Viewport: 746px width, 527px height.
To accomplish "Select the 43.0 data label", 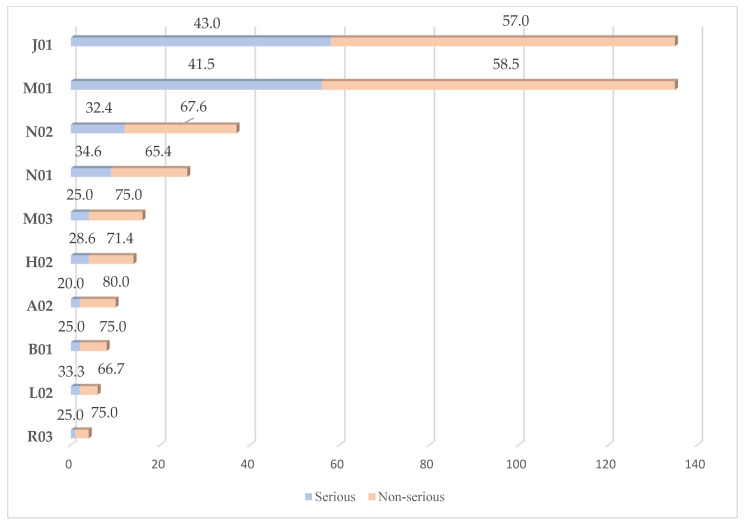I will point(207,23).
